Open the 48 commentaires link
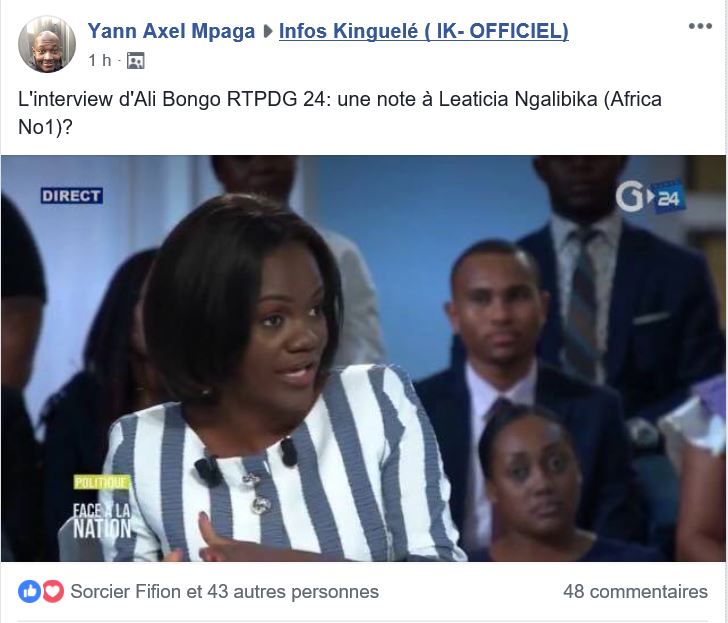The image size is (728, 623). [635, 591]
